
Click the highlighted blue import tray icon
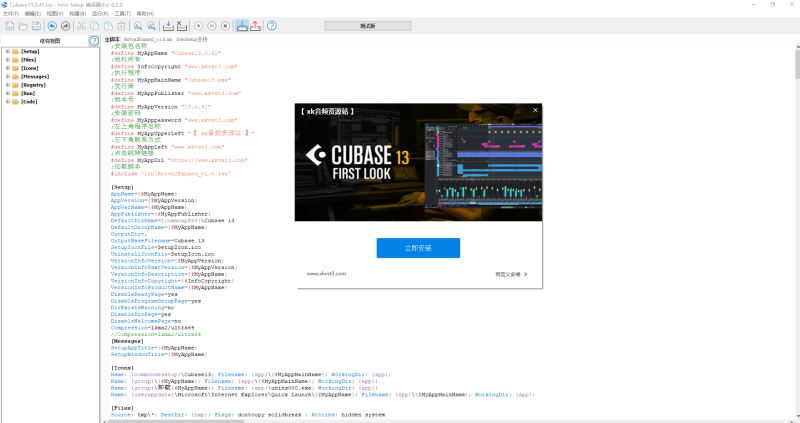(242, 26)
